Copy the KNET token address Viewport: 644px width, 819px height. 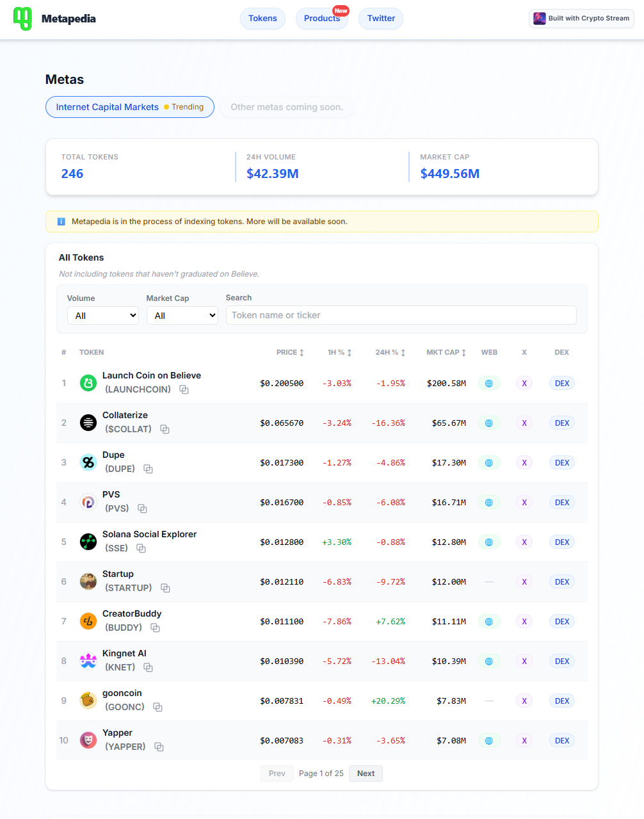148,667
